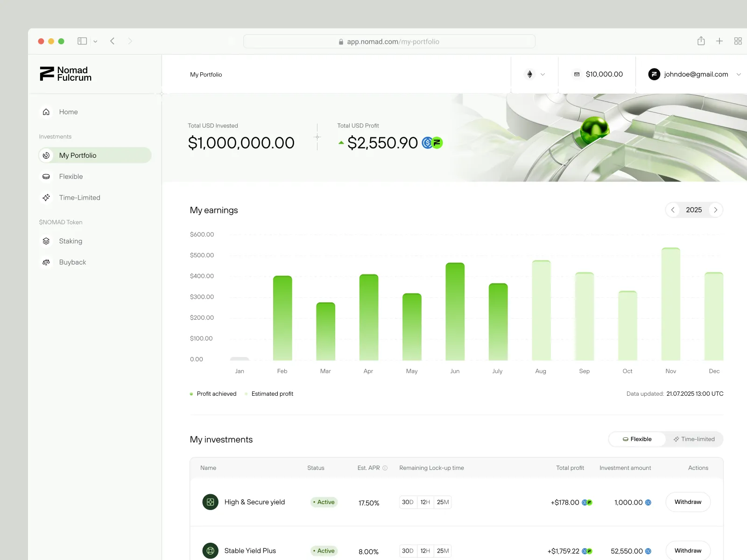747x560 pixels.
Task: Click the Nomad Fulcrum logo
Action: 66,74
